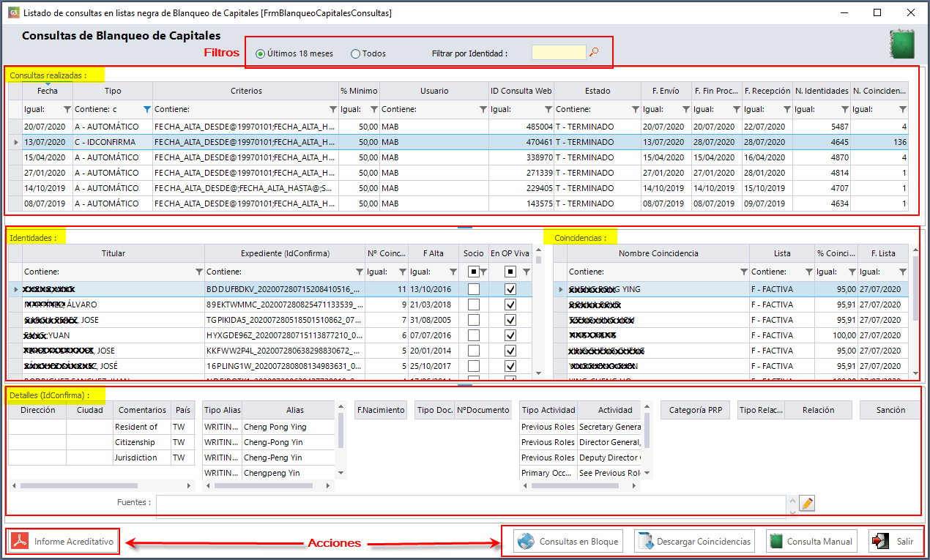Click Consulta Manual button

tap(811, 542)
